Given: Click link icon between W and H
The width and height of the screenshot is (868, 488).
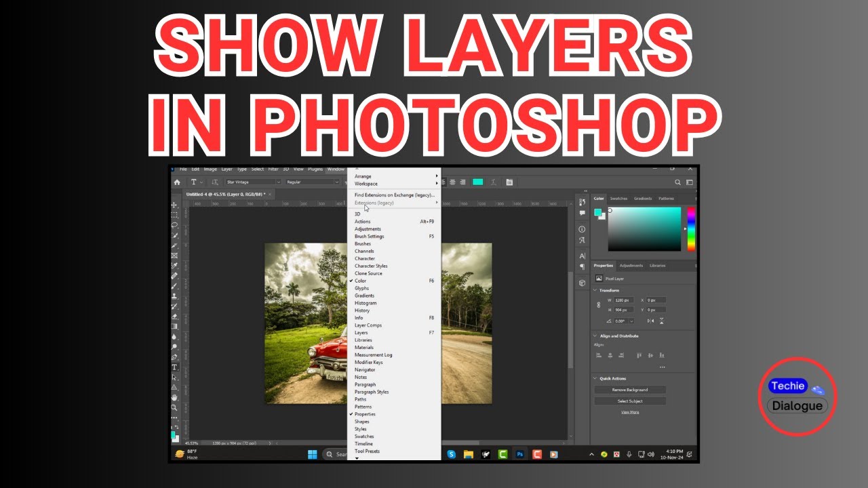Looking at the screenshot, I should [x=598, y=305].
